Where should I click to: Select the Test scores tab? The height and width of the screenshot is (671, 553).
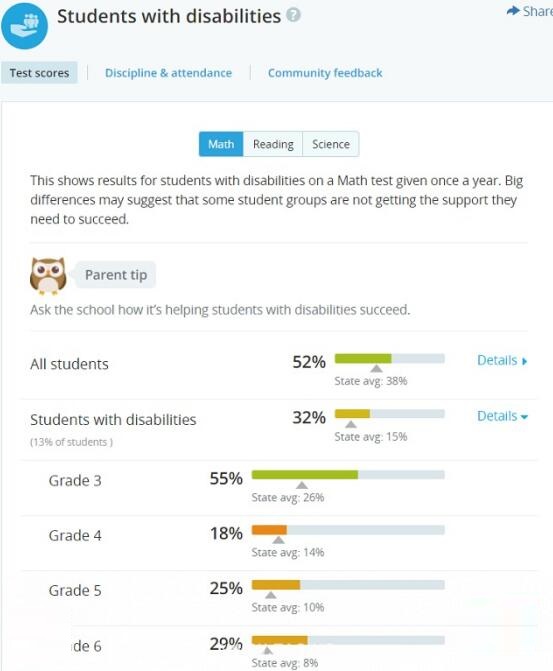[x=39, y=73]
